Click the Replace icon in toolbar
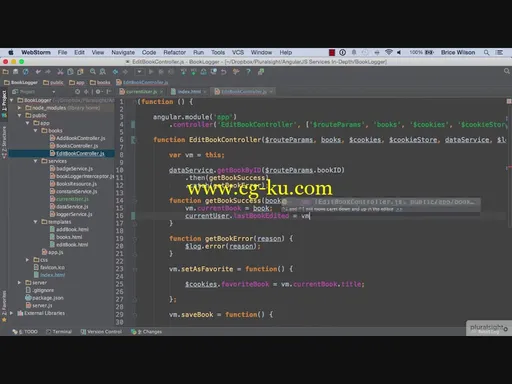 point(103,72)
